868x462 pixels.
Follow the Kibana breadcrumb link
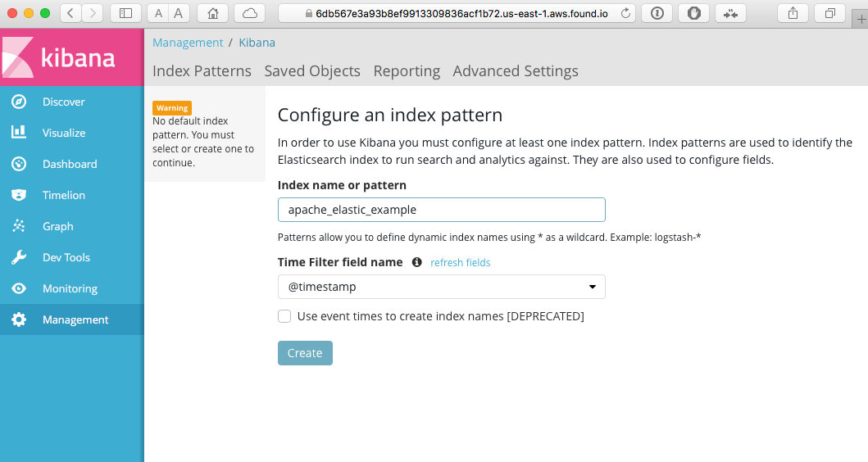pyautogui.click(x=257, y=43)
